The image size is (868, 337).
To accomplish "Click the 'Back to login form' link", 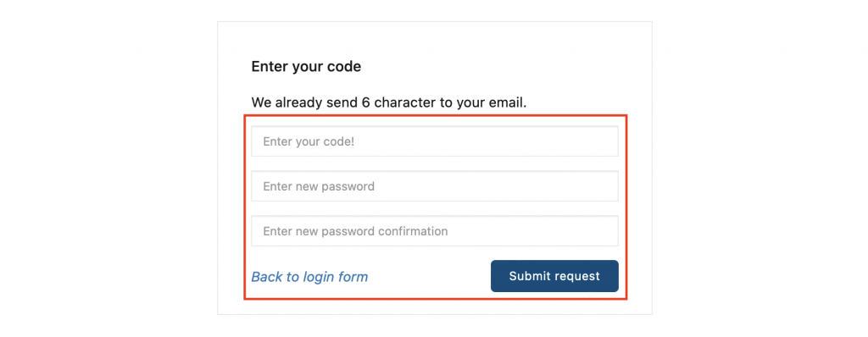I will pos(309,277).
